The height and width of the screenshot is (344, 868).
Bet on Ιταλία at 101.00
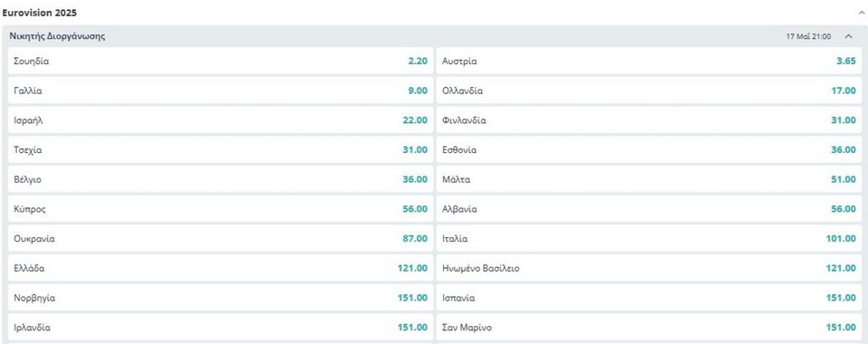(649, 239)
